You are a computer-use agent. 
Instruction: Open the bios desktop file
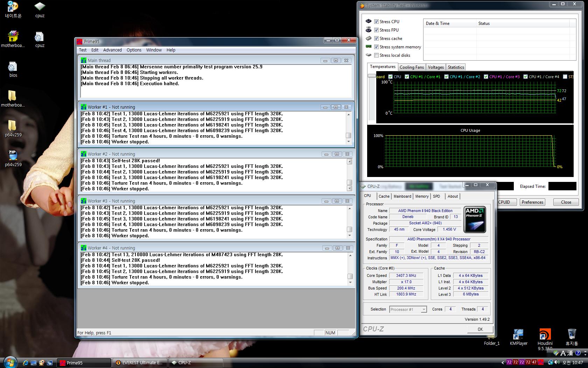pos(13,69)
